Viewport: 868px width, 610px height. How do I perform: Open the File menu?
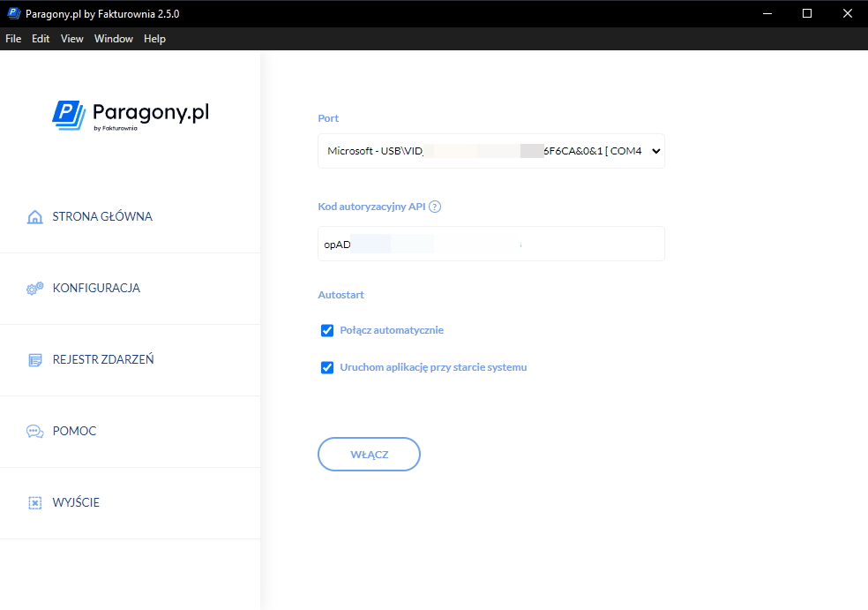(13, 39)
